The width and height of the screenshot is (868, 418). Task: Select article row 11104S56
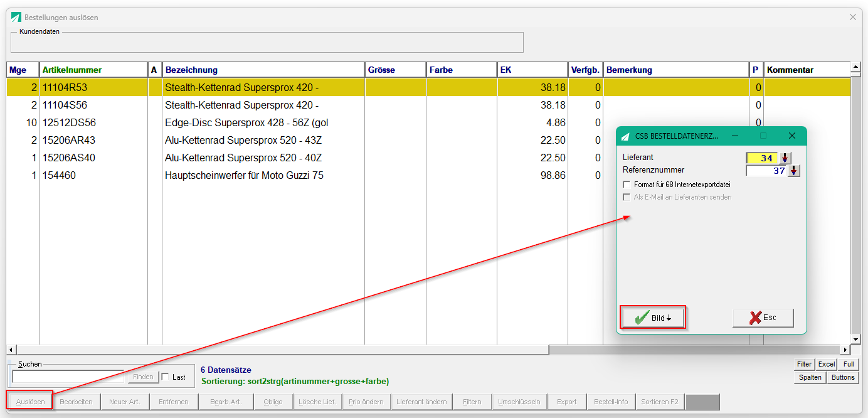coord(428,105)
